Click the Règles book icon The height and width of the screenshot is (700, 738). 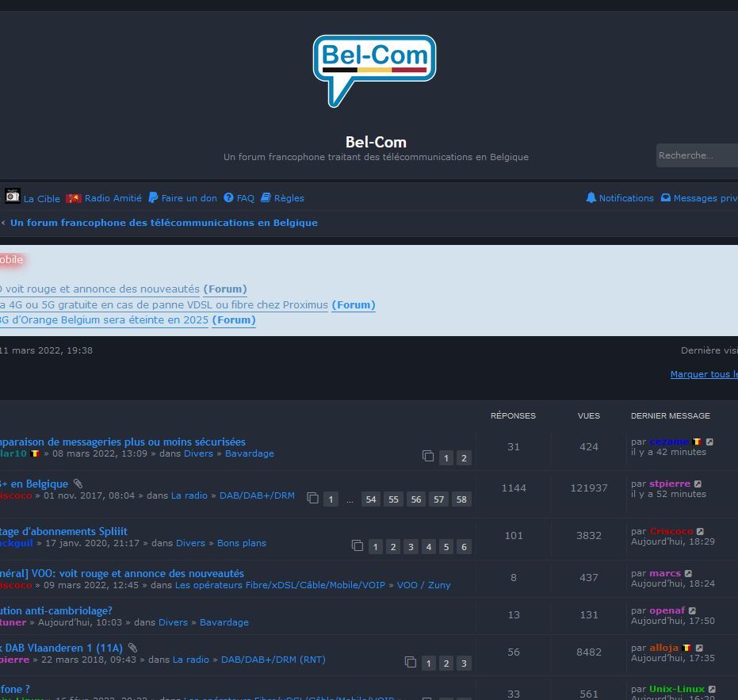tap(266, 197)
